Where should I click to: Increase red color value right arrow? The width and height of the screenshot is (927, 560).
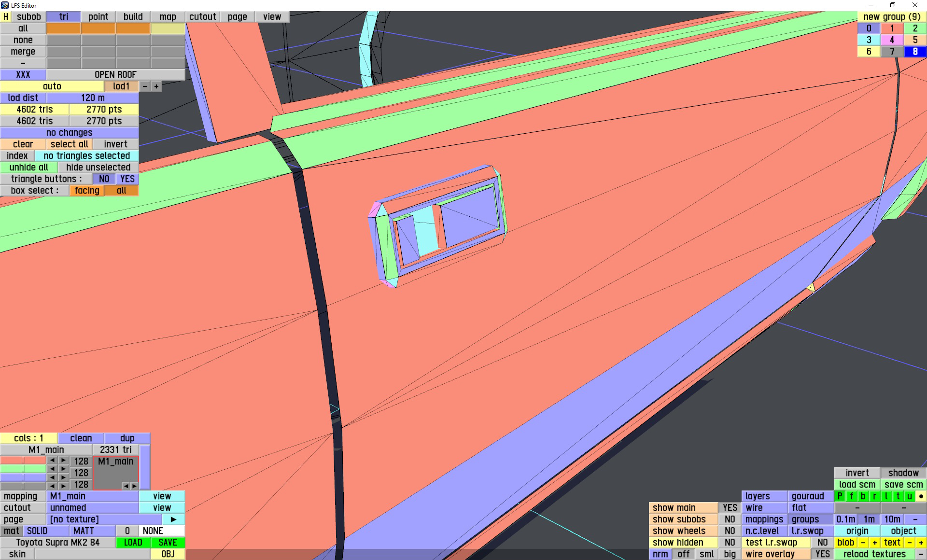(63, 461)
